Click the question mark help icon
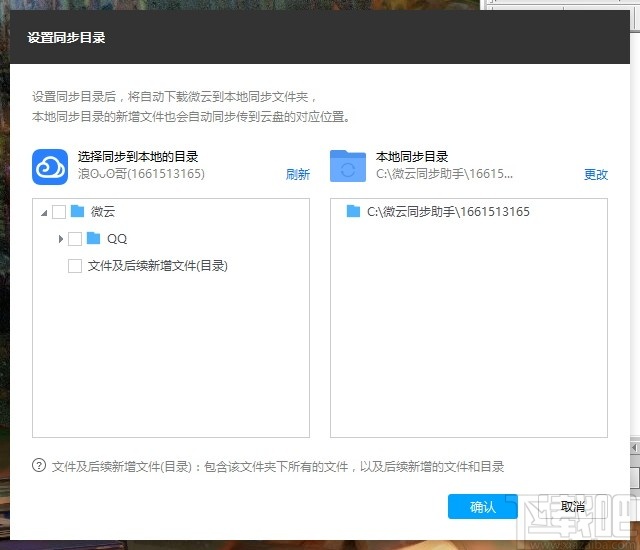 (x=39, y=466)
